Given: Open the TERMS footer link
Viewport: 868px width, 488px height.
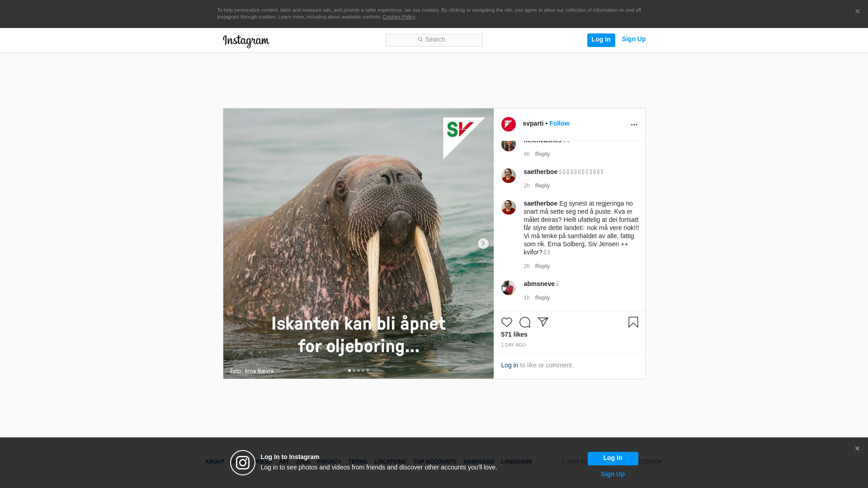Looking at the screenshot, I should 358,462.
